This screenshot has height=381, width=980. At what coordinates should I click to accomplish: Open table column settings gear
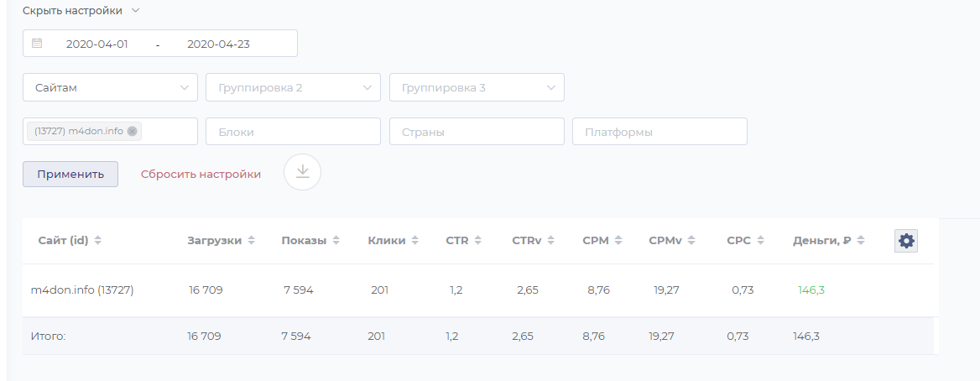(906, 241)
